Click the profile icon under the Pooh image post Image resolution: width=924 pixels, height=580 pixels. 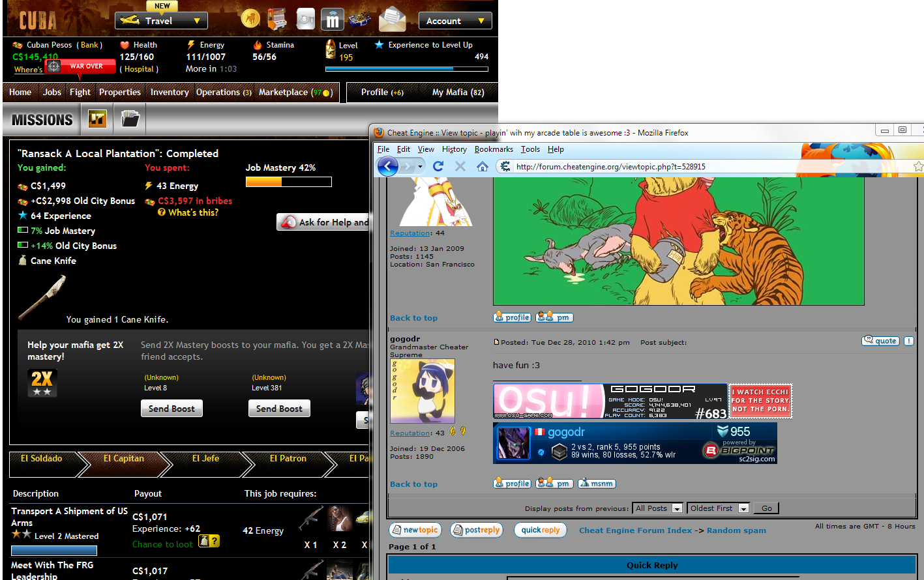pos(513,317)
